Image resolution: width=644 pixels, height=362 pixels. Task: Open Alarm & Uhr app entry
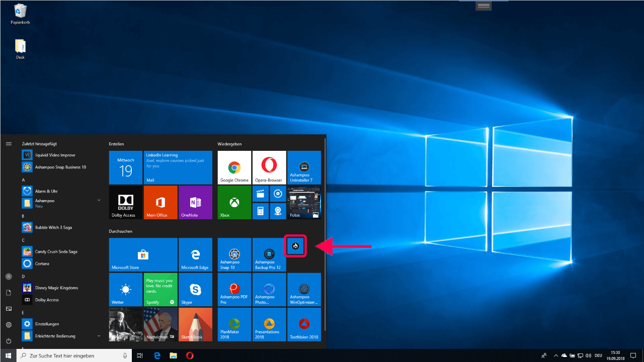pyautogui.click(x=62, y=191)
